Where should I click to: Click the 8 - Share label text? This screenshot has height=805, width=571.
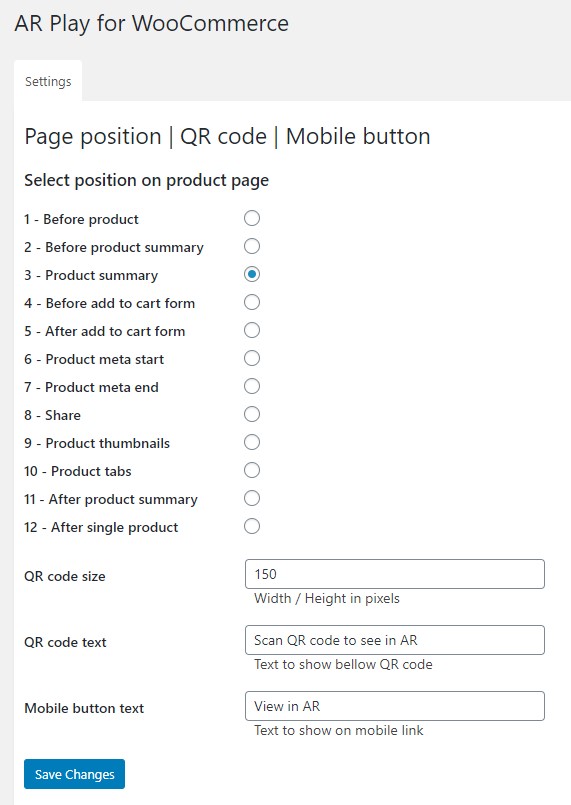tap(52, 415)
